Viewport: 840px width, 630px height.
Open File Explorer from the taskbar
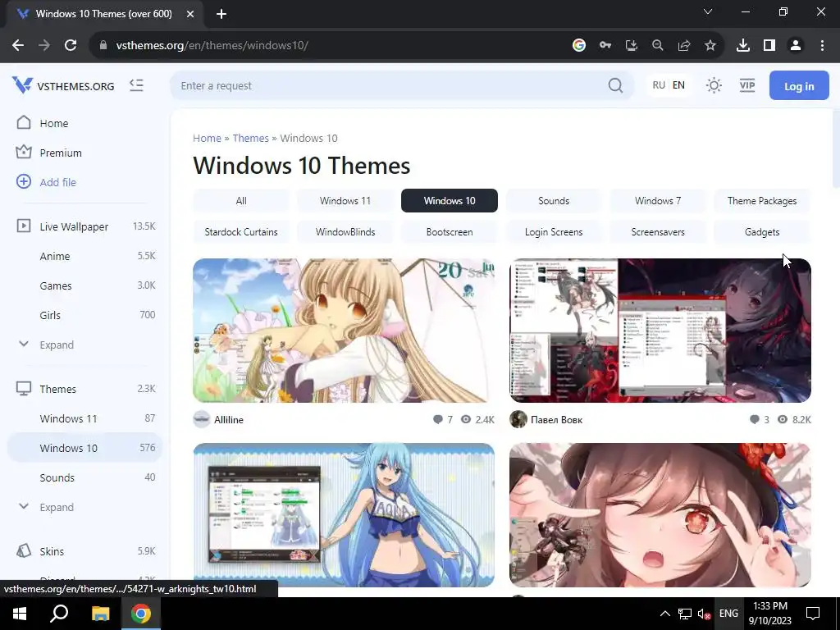click(100, 614)
